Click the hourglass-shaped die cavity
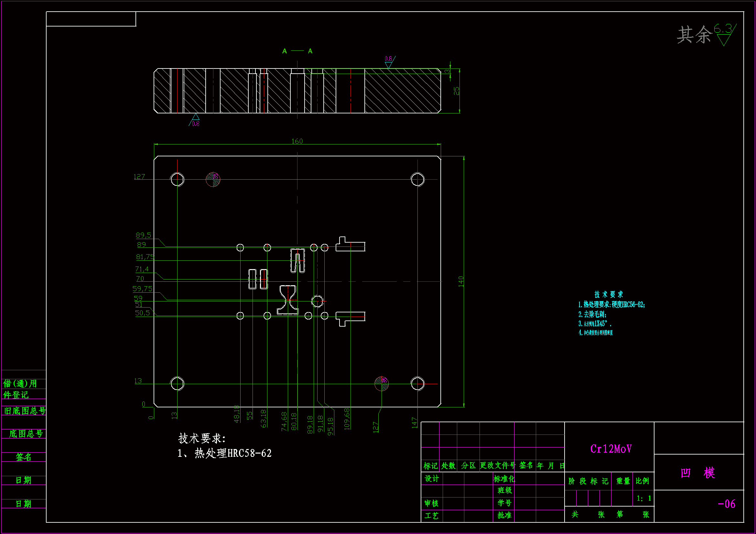This screenshot has height=534, width=756. click(288, 300)
